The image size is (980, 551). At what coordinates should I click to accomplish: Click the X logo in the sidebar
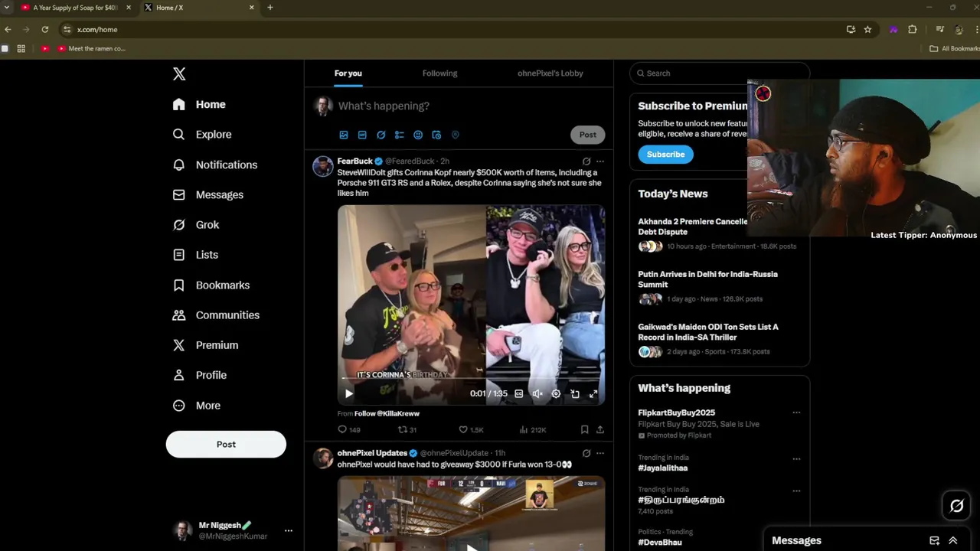[179, 74]
